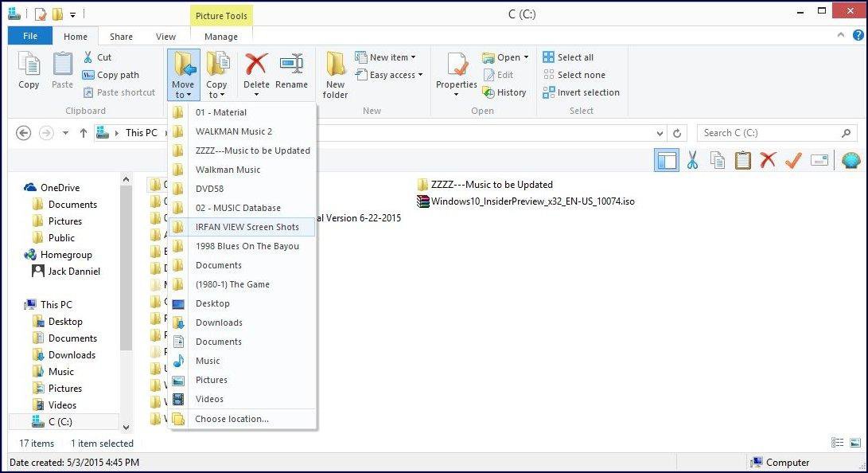Click the Copy documents icon near the address bar

click(718, 160)
